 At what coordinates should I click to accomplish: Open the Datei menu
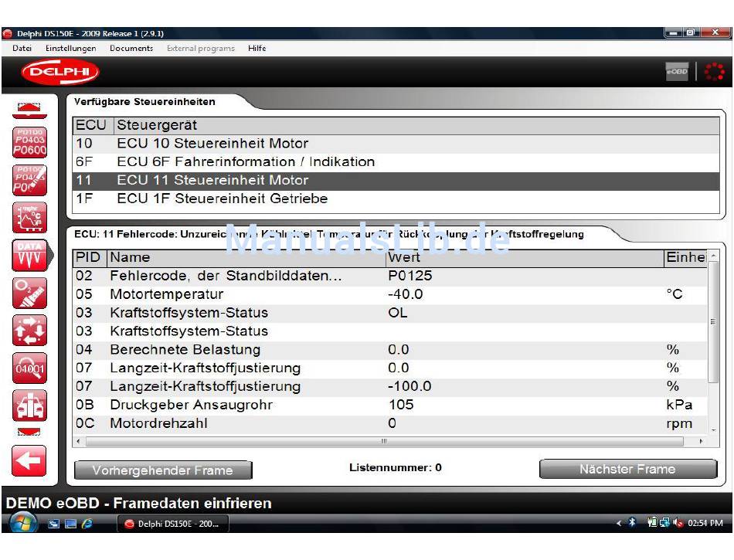point(22,48)
